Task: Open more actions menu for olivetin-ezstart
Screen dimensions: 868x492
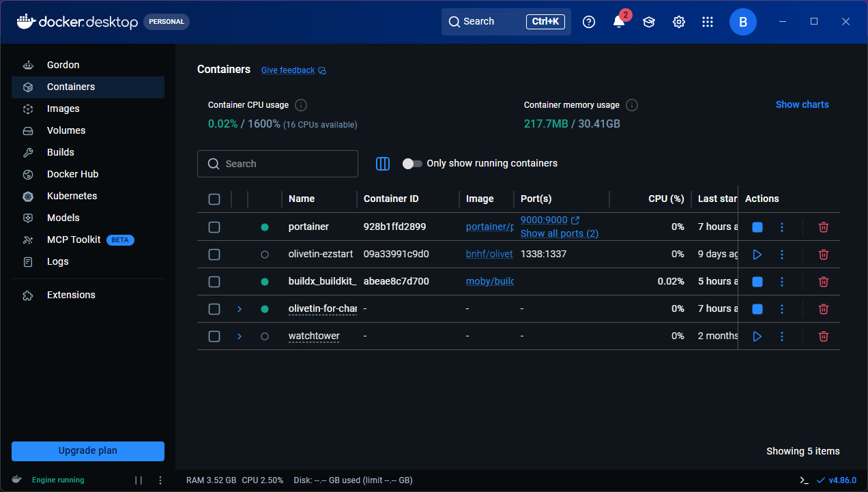Action: (x=782, y=255)
